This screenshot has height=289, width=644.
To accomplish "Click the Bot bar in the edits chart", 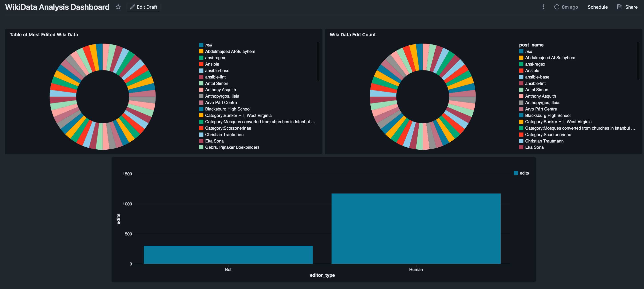I will [x=228, y=255].
